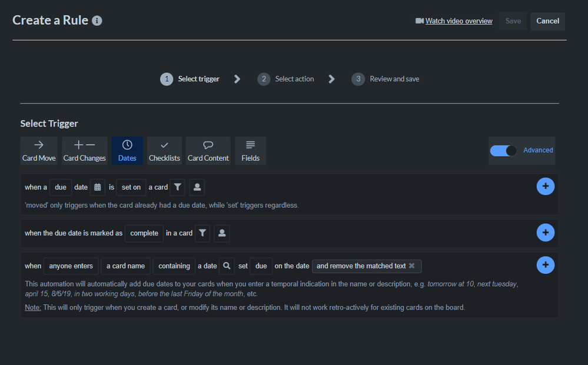This screenshot has width=588, height=365.
Task: Click the member icon in the complete-date trigger row
Action: (221, 233)
